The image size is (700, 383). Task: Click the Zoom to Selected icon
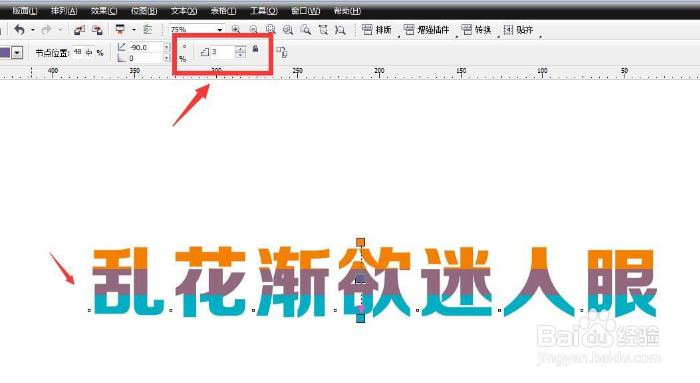[271, 30]
